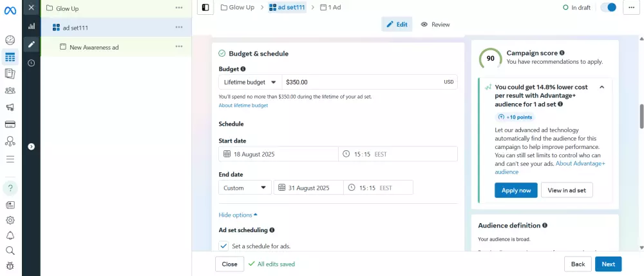Open the 'About lifetime budget' link
This screenshot has height=276, width=644.
[243, 105]
